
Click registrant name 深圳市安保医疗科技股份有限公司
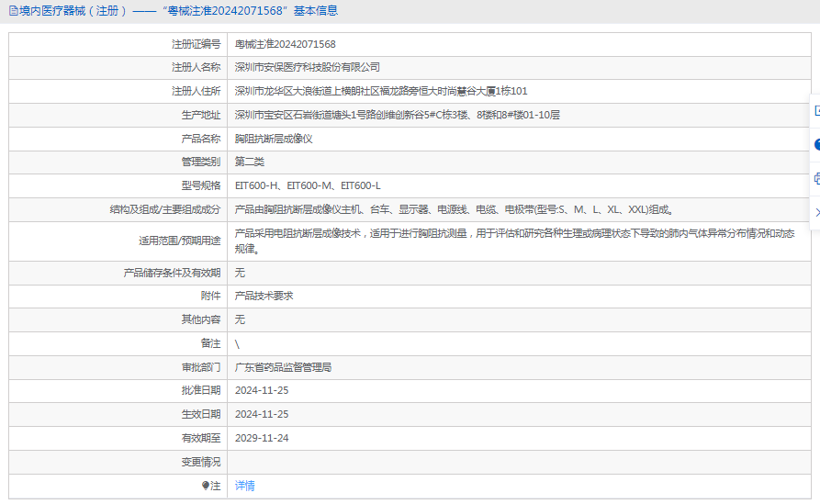point(307,67)
